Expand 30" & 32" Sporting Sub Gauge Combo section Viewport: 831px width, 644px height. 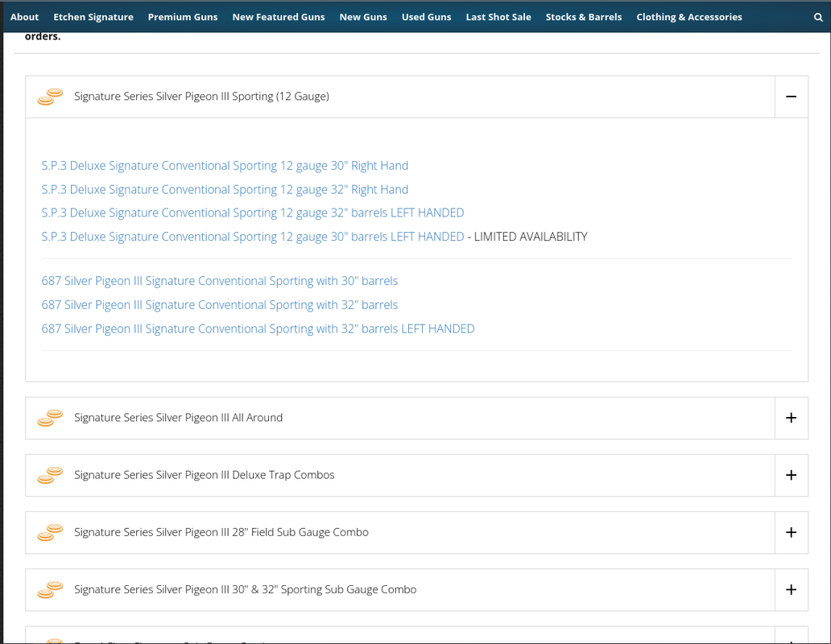[792, 589]
